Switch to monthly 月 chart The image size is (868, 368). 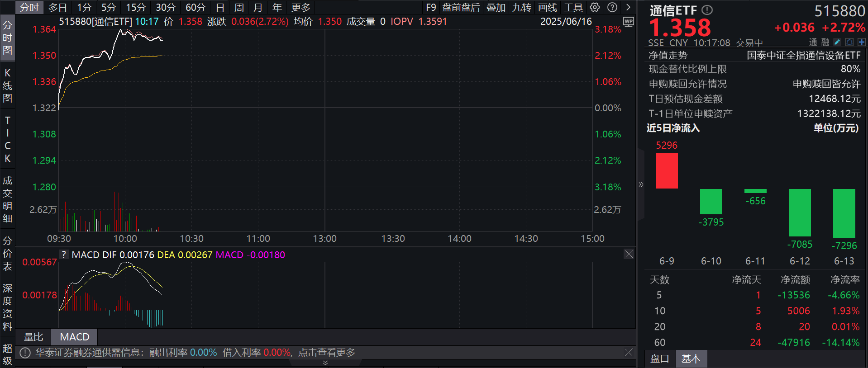[258, 7]
